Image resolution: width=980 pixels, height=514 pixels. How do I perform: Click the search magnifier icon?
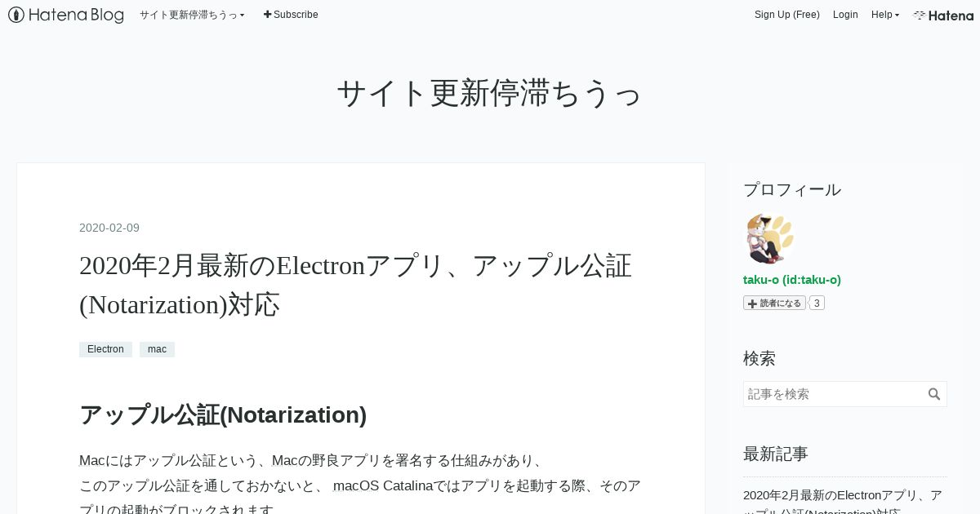934,394
